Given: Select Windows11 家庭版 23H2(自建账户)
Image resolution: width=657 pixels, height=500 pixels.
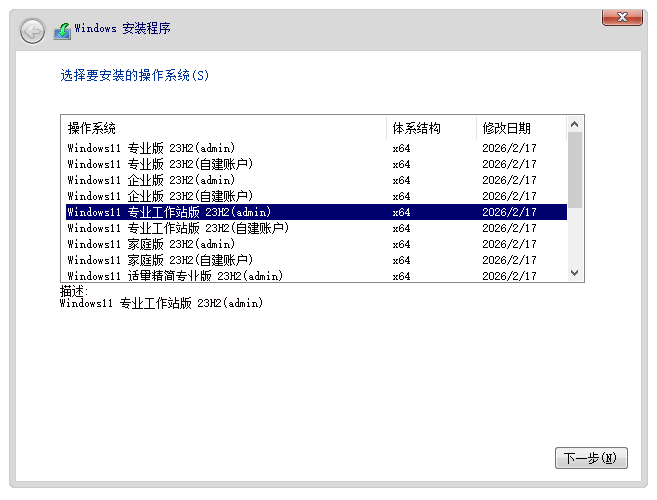Looking at the screenshot, I should pos(159,260).
